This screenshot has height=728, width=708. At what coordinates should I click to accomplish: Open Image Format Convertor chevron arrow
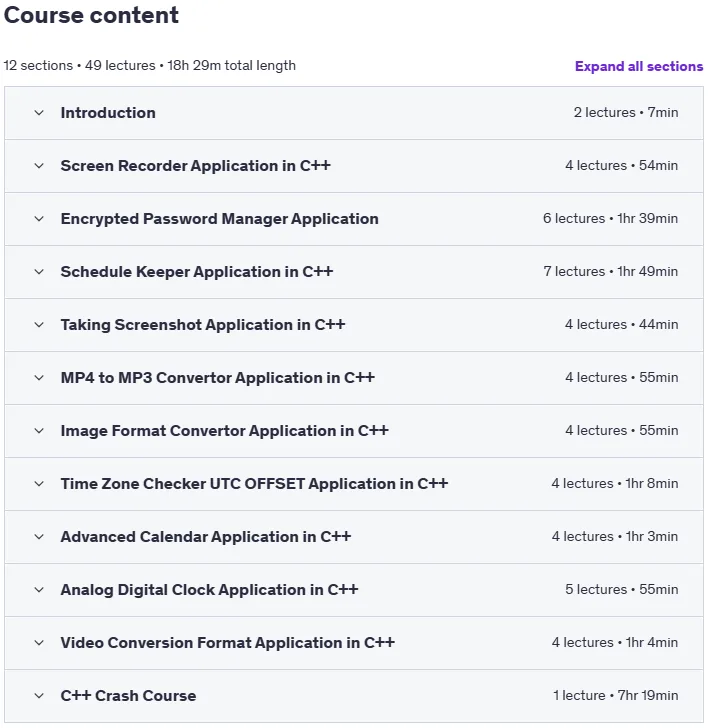39,430
